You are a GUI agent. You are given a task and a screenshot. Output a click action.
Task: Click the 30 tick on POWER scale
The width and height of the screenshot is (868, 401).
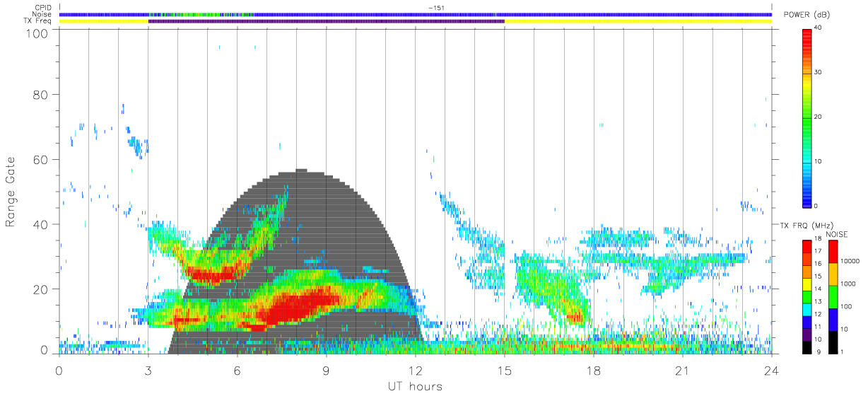click(816, 73)
